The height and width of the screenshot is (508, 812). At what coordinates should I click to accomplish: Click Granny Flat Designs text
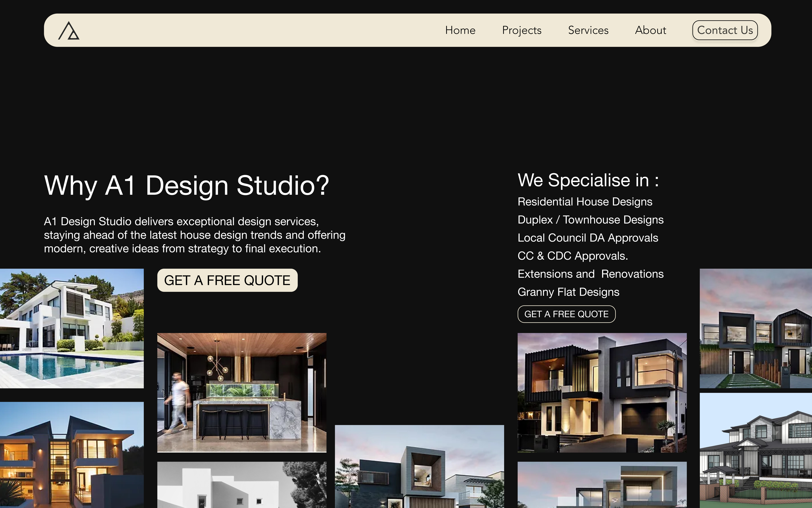(568, 292)
